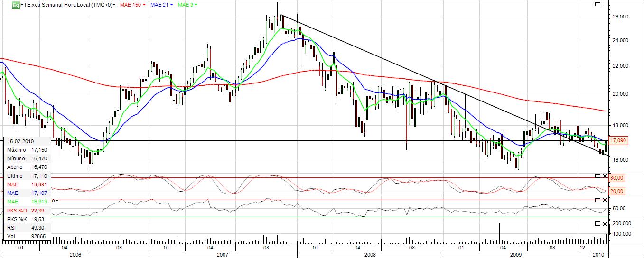
Task: Click the Vol 92865 row in data box
Action: (26, 235)
